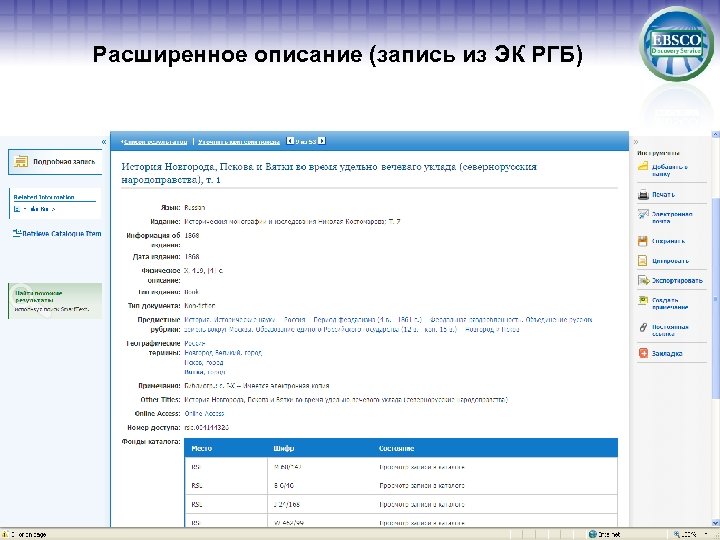Open the Псков, город link
Screen dimensions: 720x540
point(203,362)
